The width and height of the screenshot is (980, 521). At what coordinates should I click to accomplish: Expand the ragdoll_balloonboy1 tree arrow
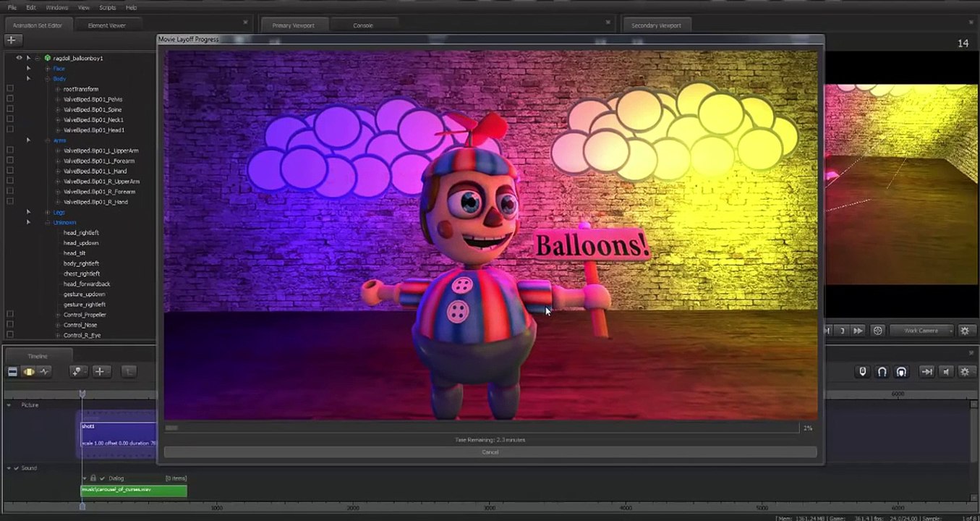pos(28,58)
